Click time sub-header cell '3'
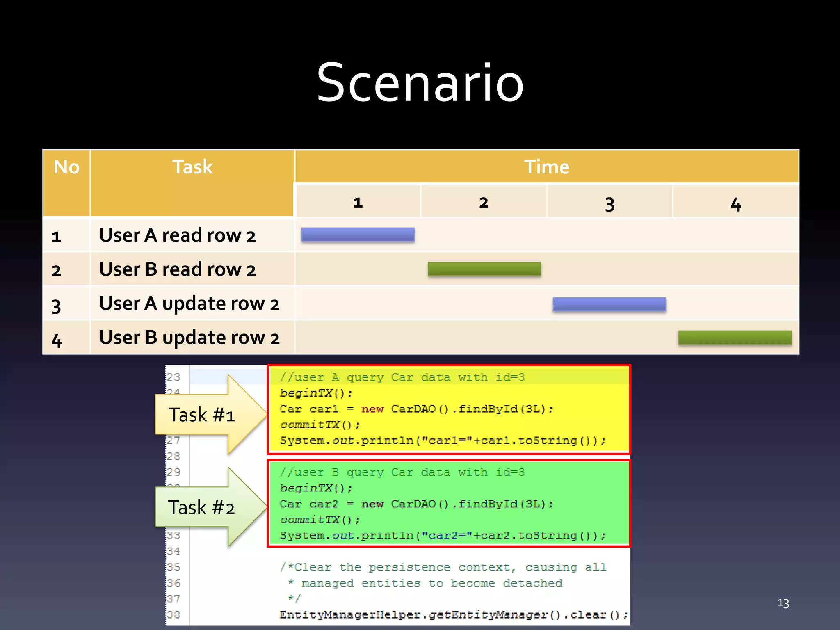 tap(610, 201)
